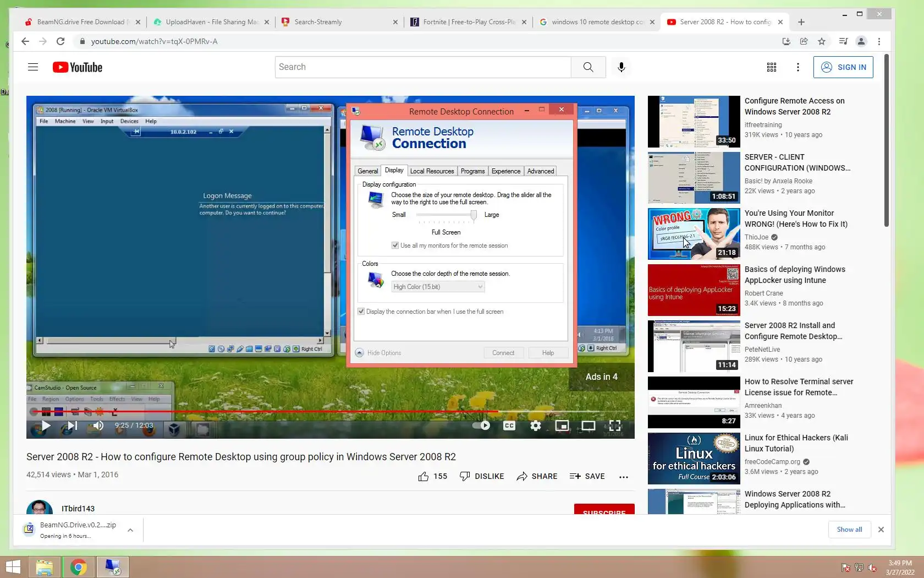This screenshot has height=578, width=924.
Task: Close the Search-Streamly tab
Action: (395, 22)
